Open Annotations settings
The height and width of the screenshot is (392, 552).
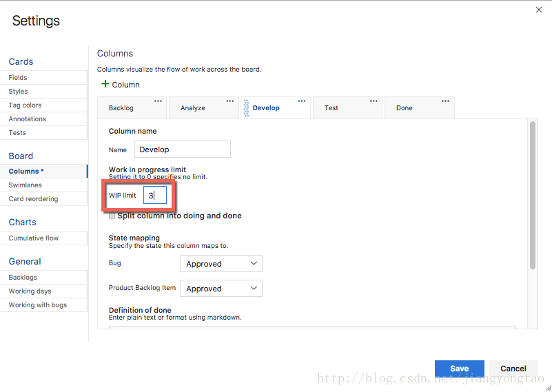[43, 119]
